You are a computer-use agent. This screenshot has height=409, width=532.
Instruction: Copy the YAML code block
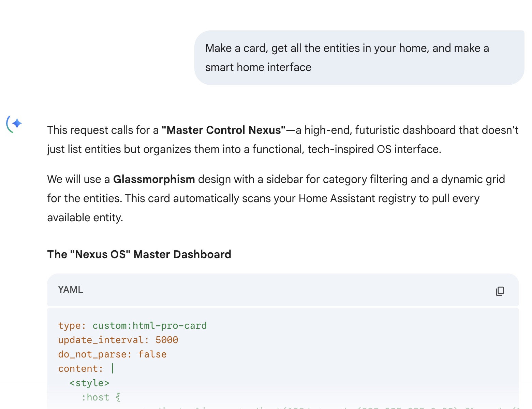(500, 291)
